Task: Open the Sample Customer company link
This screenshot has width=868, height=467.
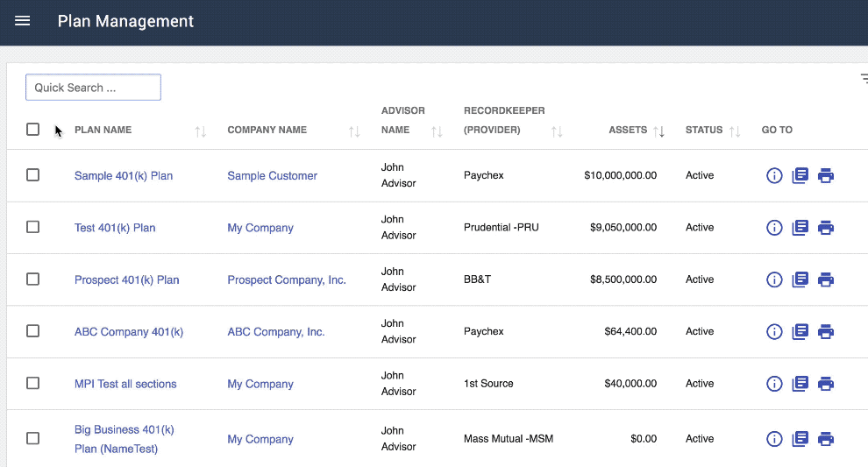Action: 273,176
